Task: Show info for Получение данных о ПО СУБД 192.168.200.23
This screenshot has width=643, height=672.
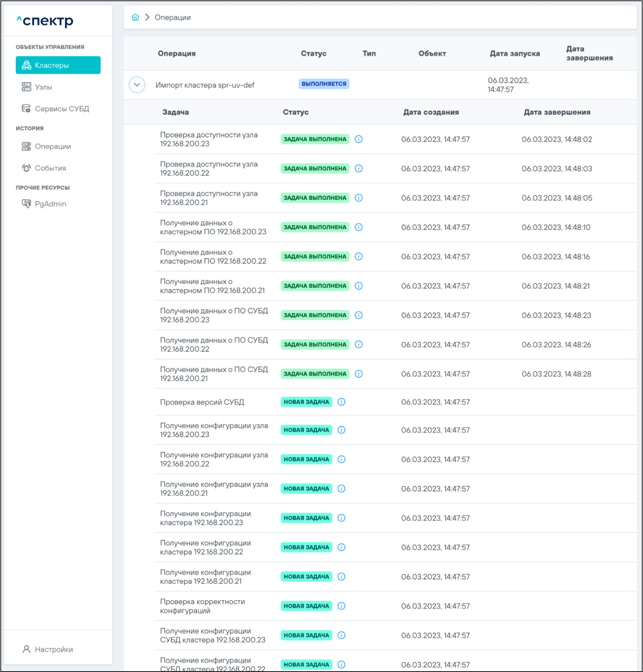Action: (359, 315)
